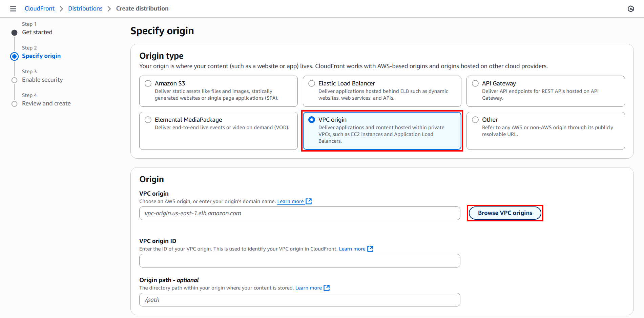Select the Amazon S3 origin type
The height and width of the screenshot is (318, 644).
(148, 83)
